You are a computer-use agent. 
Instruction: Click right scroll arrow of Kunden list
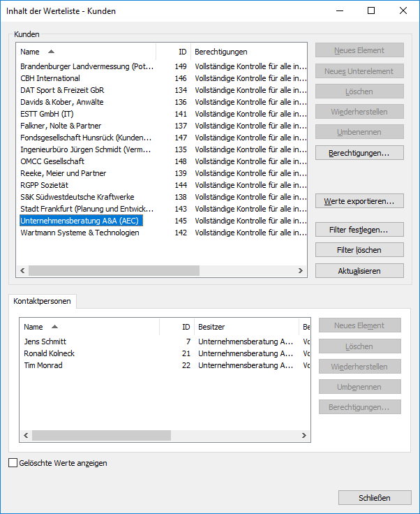301,271
